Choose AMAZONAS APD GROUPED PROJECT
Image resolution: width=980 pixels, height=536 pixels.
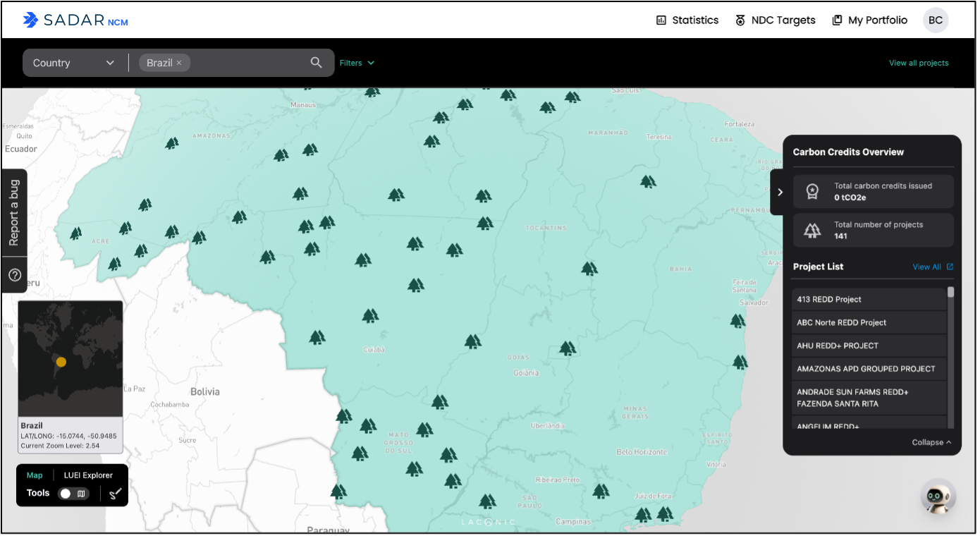coord(869,369)
